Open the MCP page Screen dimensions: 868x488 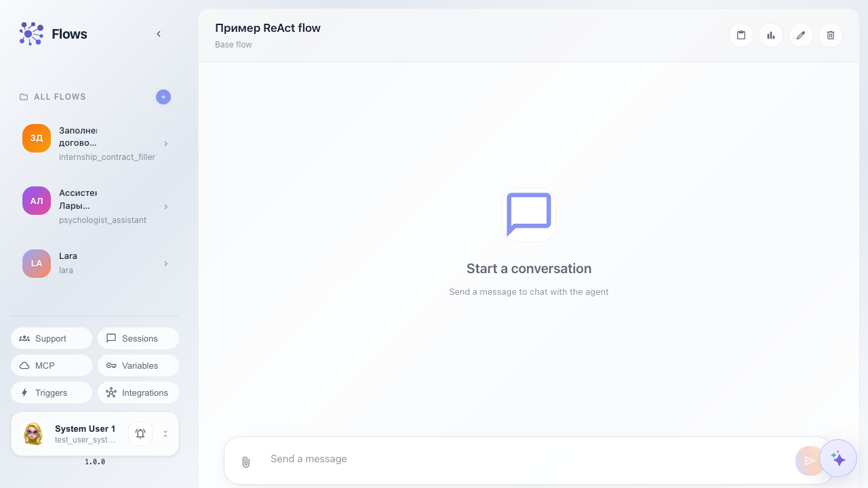[52, 365]
